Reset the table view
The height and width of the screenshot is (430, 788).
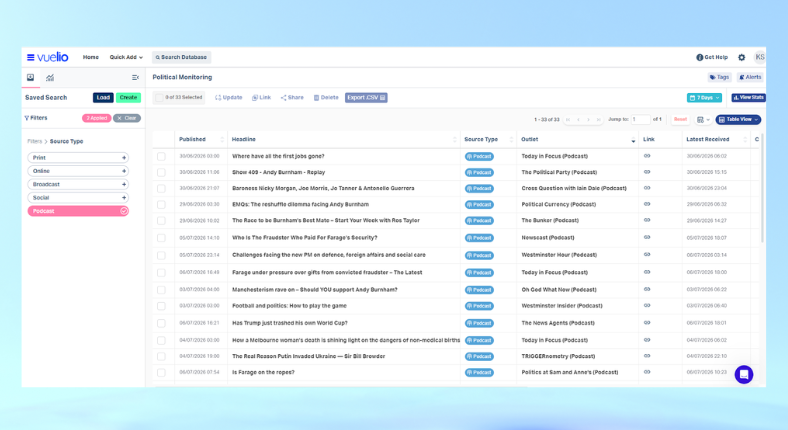pyautogui.click(x=680, y=120)
